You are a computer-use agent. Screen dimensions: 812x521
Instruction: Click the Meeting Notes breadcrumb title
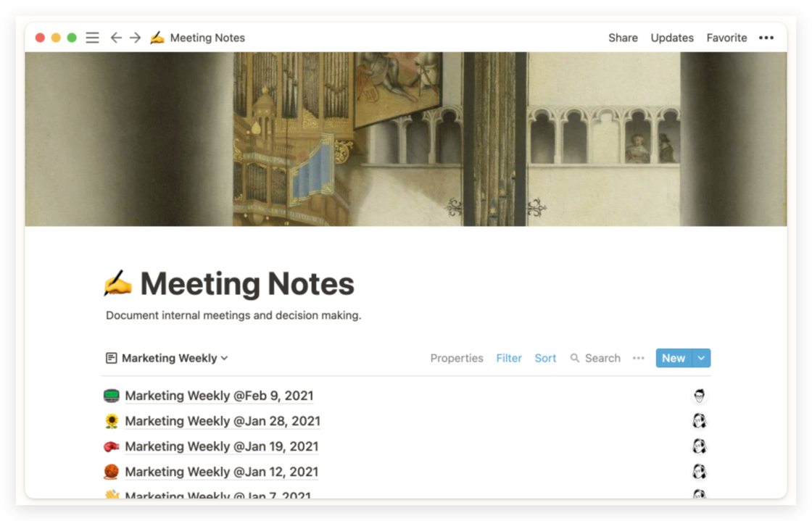(207, 38)
